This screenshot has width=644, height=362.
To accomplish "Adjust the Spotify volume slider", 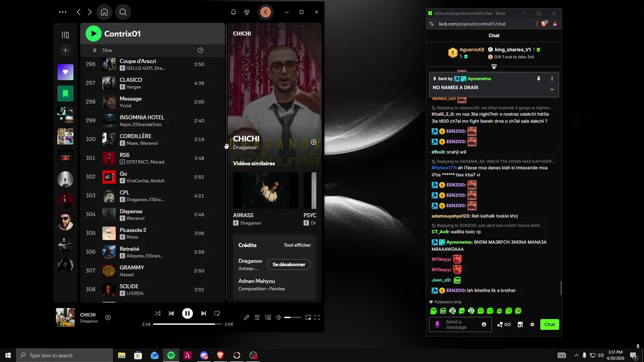I will tap(292, 317).
